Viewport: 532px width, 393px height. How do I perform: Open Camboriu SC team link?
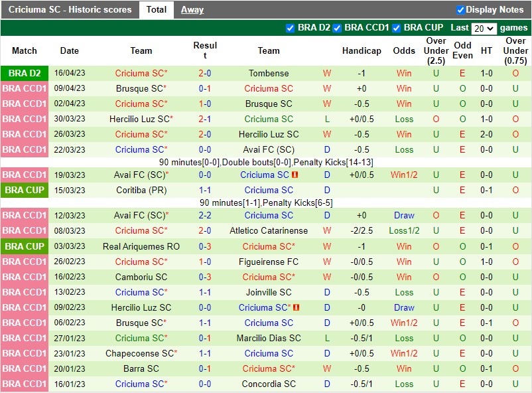point(141,277)
